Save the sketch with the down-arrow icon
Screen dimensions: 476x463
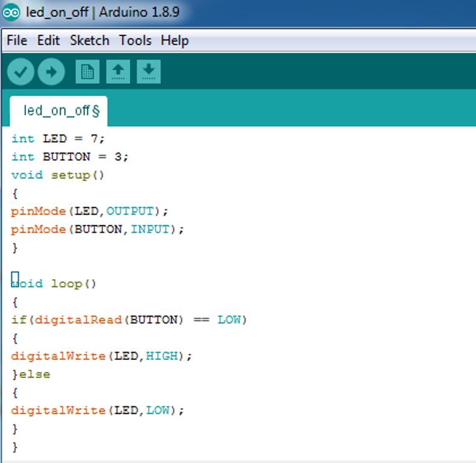point(149,72)
